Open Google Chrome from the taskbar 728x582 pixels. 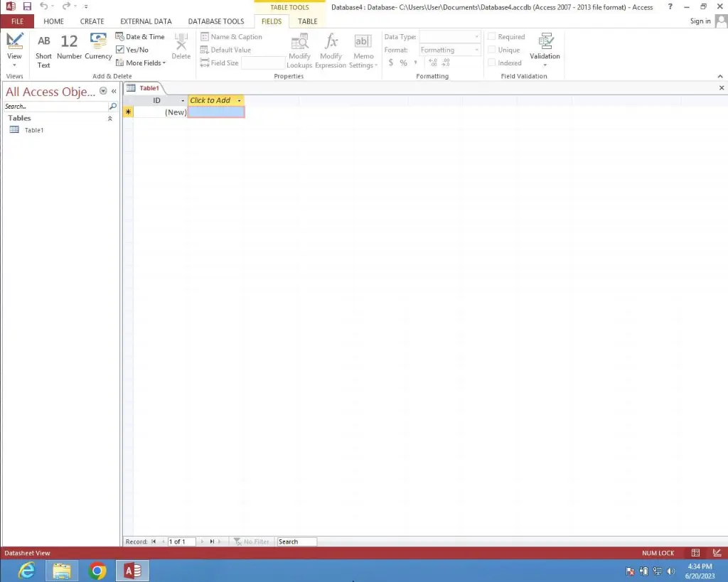(x=97, y=571)
